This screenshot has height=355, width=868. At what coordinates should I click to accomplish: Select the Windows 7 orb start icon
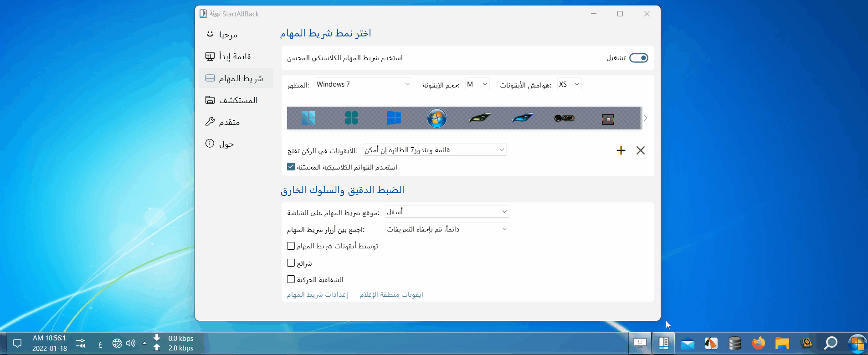pos(437,118)
